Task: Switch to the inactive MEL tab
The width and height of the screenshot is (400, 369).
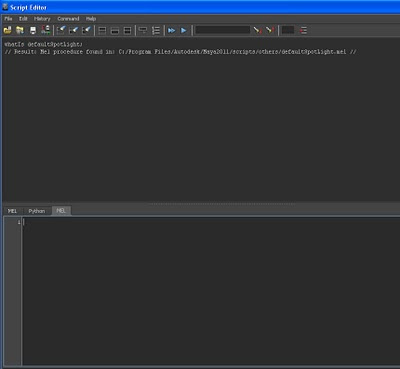Action: pyautogui.click(x=12, y=211)
